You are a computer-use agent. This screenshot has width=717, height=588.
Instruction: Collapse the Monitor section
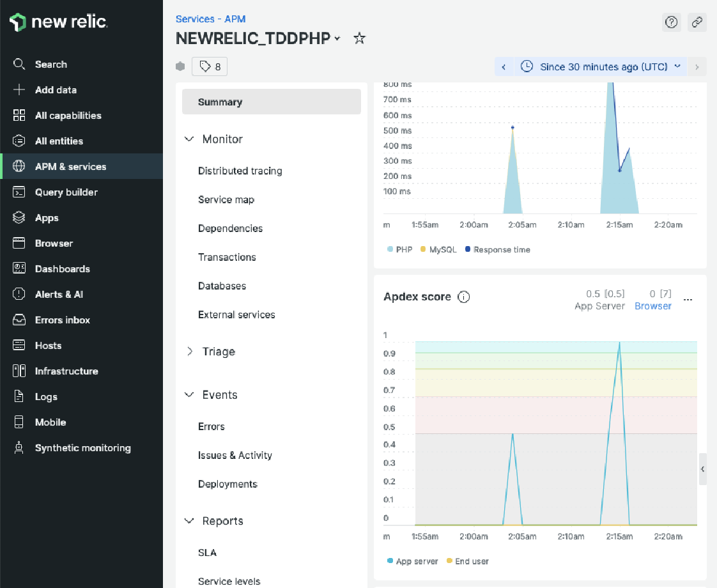pos(189,139)
